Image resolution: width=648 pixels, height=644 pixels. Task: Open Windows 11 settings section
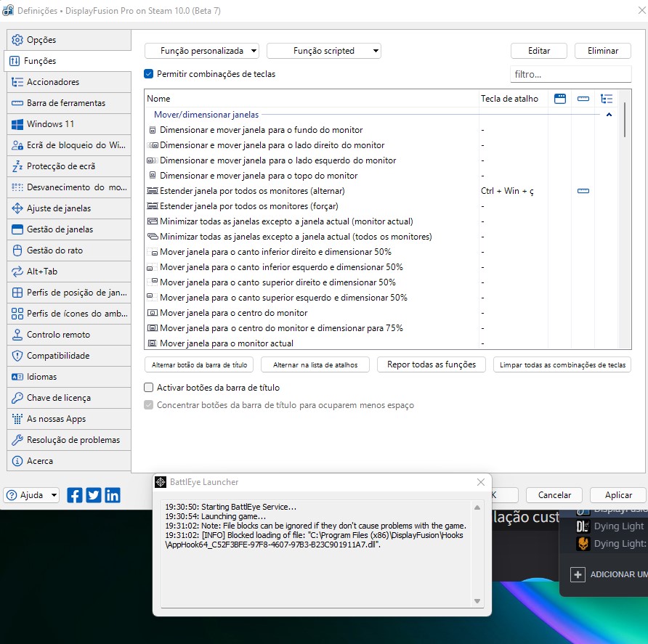coord(51,124)
